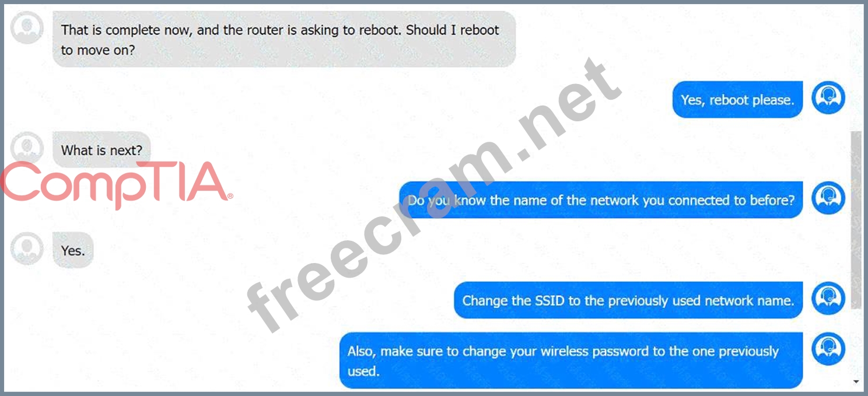Click the "Also, make sure to change your wireless password" bubble
868x396 pixels.
tap(571, 360)
